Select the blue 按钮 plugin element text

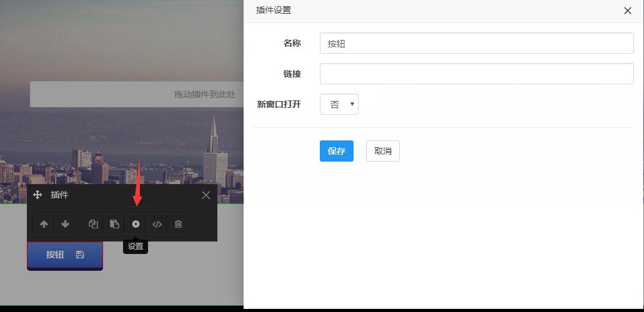tap(55, 255)
